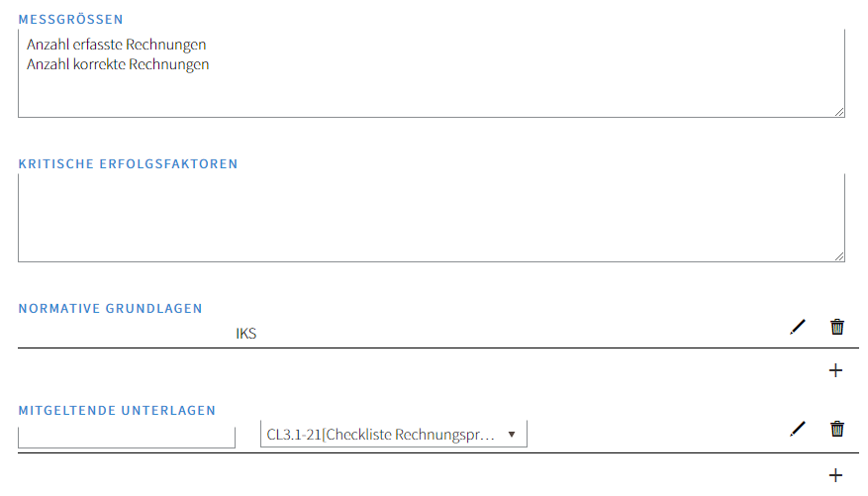This screenshot has width=868, height=496.
Task: Click the Mitgeltende Unterlagen section heading
Action: click(x=117, y=410)
